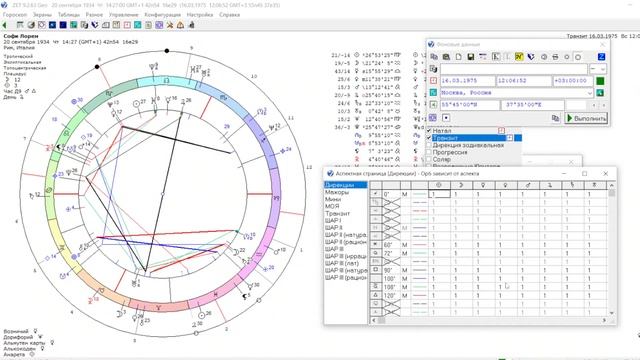
Task: Click the teal place icon left of Москва field
Action: coord(433,93)
